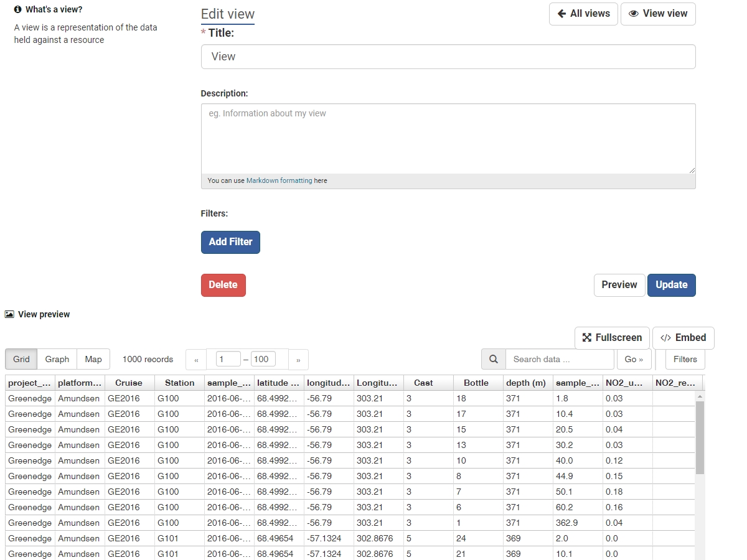The image size is (747, 560).
Task: Go to next page of records
Action: pyautogui.click(x=298, y=360)
